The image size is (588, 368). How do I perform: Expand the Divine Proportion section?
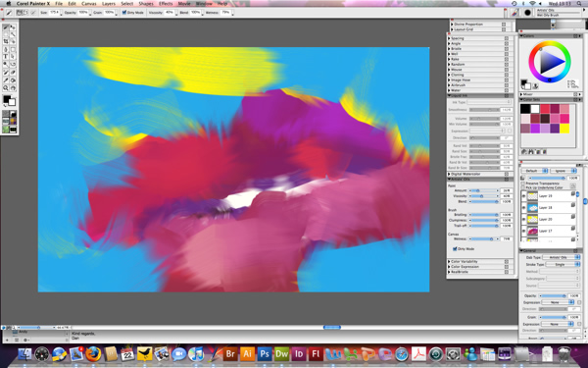tap(453, 24)
